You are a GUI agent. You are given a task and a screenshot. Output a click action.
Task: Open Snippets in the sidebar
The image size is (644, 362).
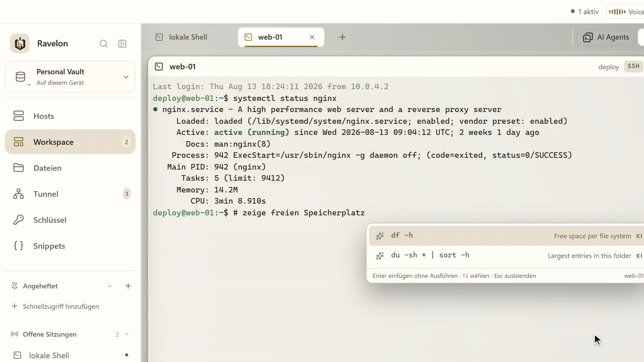(x=70, y=245)
